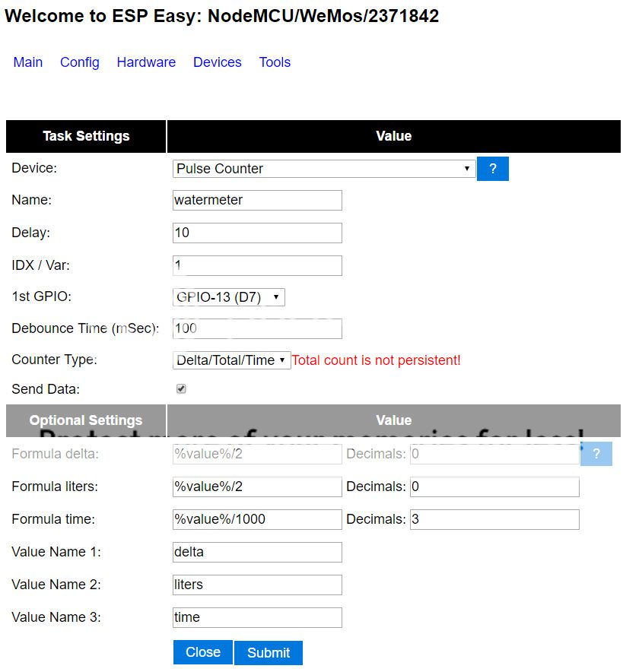This screenshot has width=623, height=672.
Task: Click the Formula delta input field
Action: pos(257,454)
